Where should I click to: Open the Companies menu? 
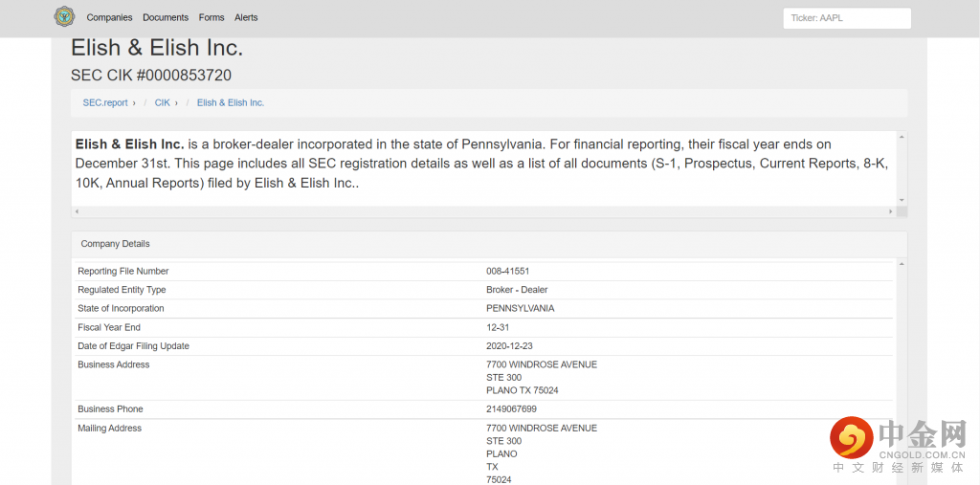[109, 17]
